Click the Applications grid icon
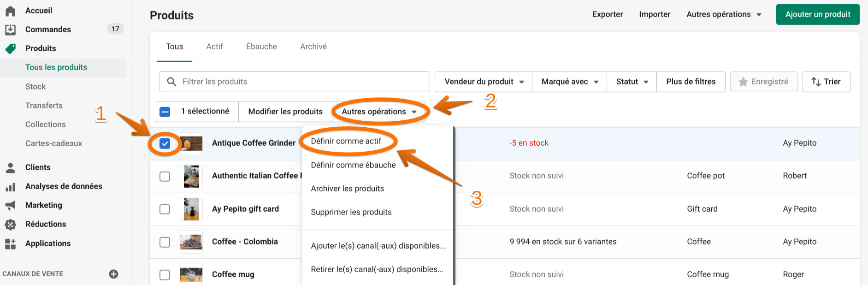Viewport: 868px width, 285px height. pyautogui.click(x=10, y=243)
